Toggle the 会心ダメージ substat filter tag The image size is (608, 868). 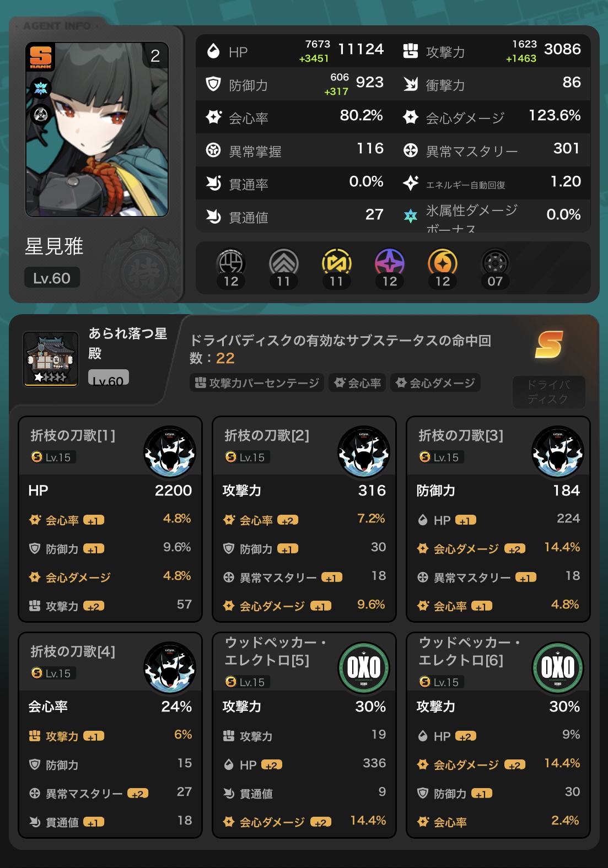pos(435,382)
